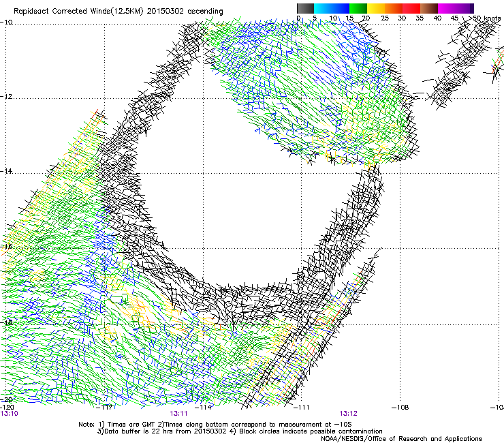Click the brown 35-40 knots legend swatch
The width and height of the screenshot is (504, 443).
click(x=429, y=8)
